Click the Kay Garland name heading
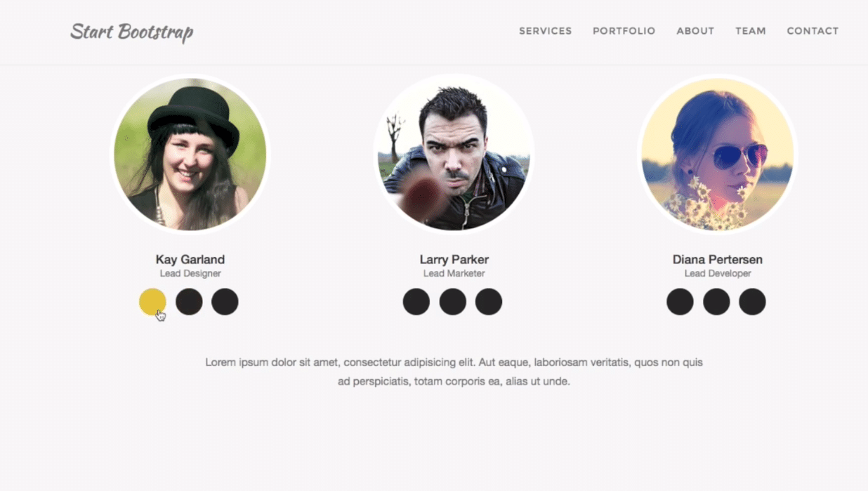This screenshot has width=868, height=491. 190,260
